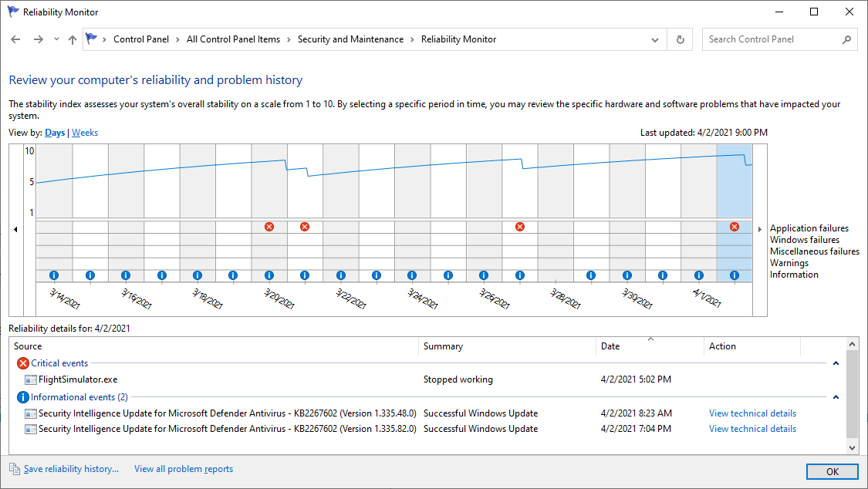868x489 pixels.
Task: Sort details by Date column
Action: (x=650, y=346)
